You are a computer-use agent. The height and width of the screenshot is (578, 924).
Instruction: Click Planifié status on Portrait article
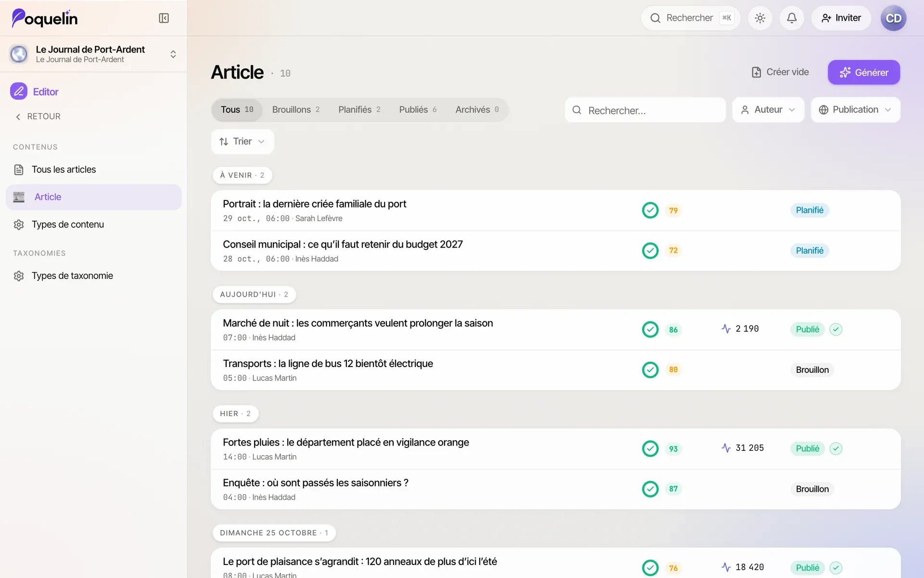pyautogui.click(x=809, y=210)
